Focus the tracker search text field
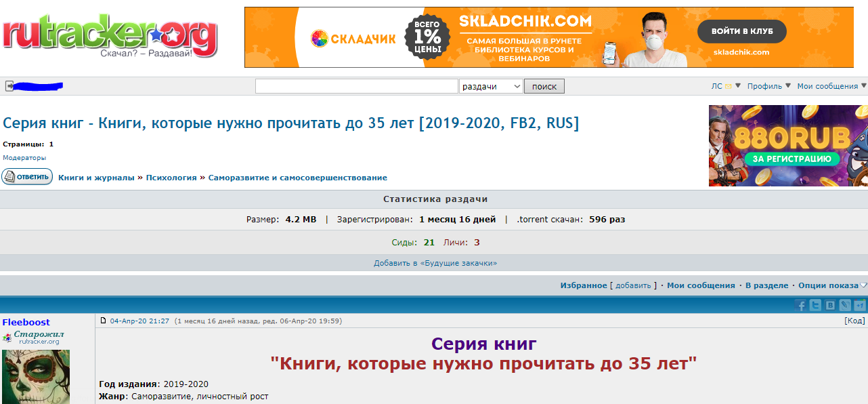Viewport: 868px width, 404px height. 357,86
